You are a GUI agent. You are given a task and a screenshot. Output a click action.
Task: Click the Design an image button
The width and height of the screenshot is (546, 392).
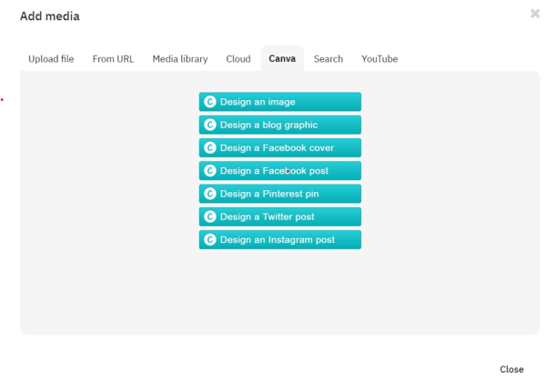(x=280, y=102)
